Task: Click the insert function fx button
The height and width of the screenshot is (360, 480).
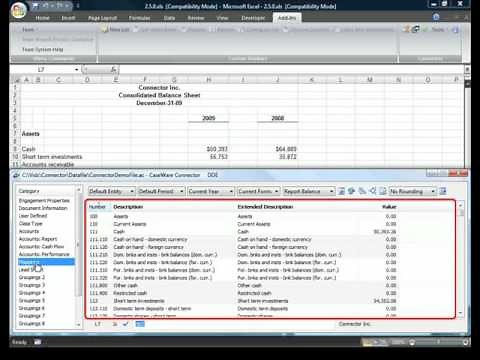Action: 113,69
